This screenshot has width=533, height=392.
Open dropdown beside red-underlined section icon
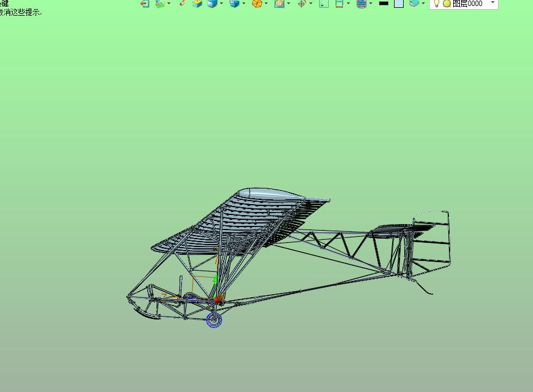tap(349, 4)
